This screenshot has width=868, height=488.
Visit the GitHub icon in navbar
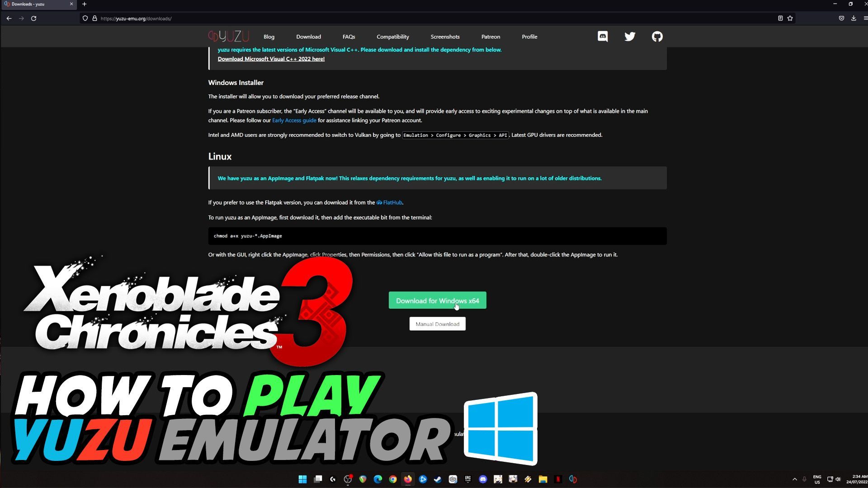click(x=657, y=36)
